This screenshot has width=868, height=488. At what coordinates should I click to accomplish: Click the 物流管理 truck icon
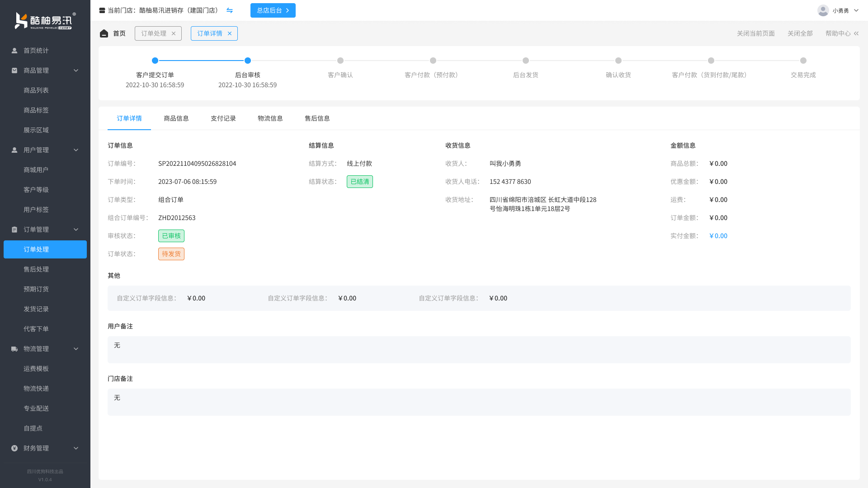tap(14, 349)
